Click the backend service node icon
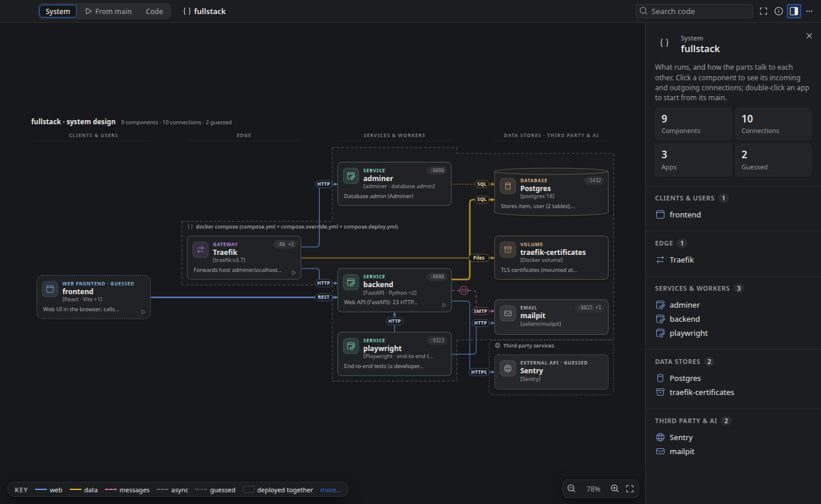Screen dimensions: 821x504 (351, 282)
